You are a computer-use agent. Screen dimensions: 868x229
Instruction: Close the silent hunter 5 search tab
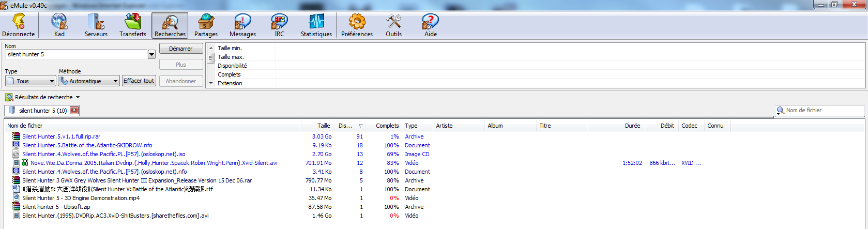[74, 110]
